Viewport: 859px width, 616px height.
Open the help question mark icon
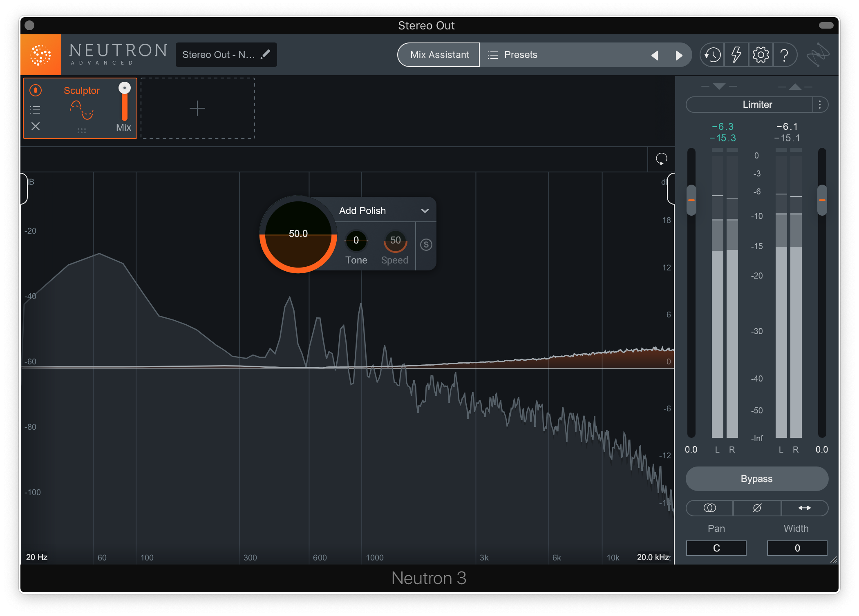784,55
